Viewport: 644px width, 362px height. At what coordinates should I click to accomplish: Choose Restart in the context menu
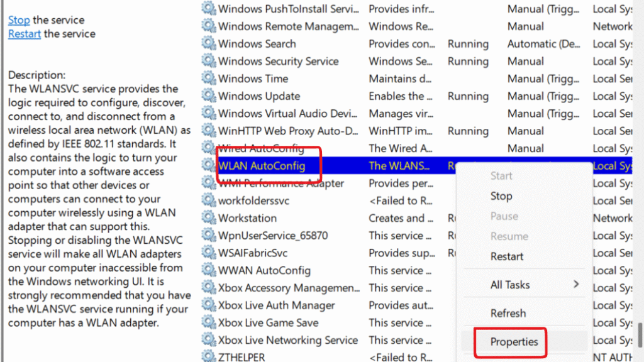[507, 256]
